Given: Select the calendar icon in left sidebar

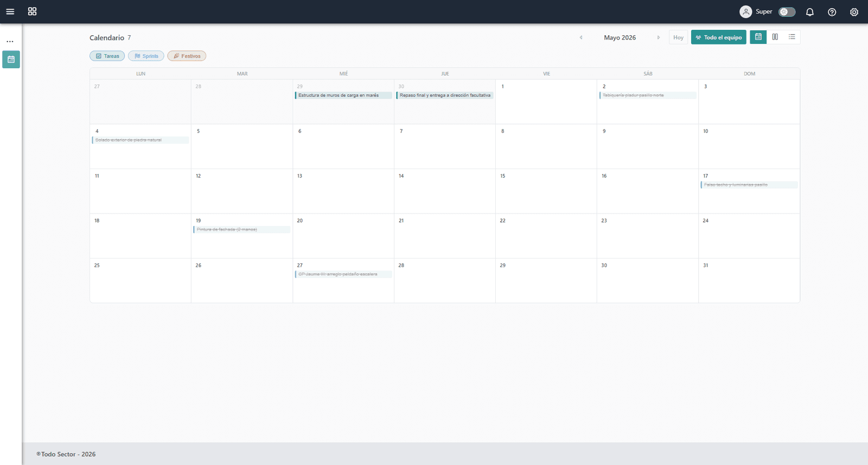Looking at the screenshot, I should (x=11, y=59).
